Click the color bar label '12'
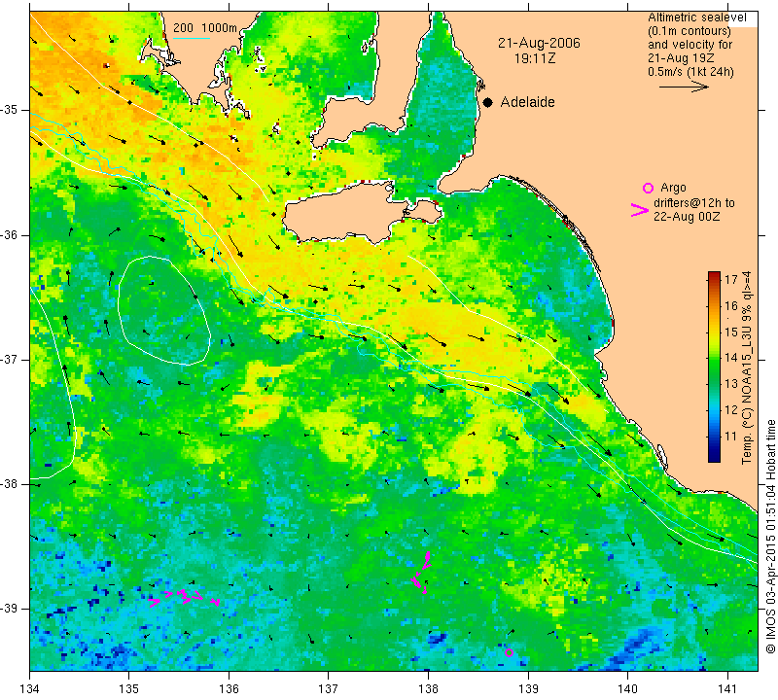 pyautogui.click(x=731, y=410)
